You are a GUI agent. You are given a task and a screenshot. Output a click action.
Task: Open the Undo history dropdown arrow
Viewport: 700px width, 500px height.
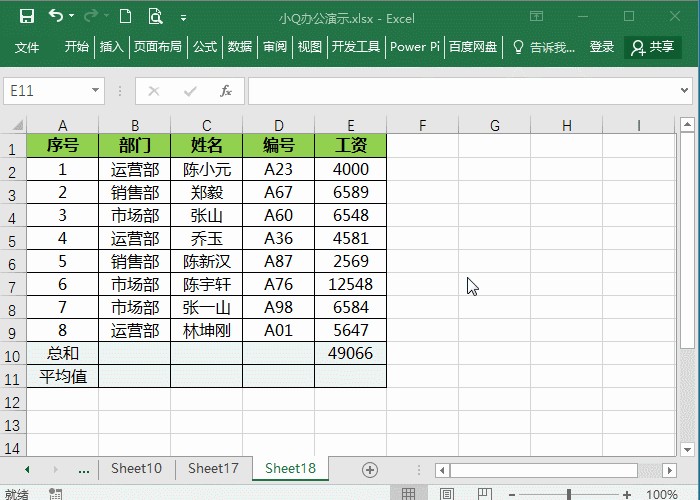point(73,17)
